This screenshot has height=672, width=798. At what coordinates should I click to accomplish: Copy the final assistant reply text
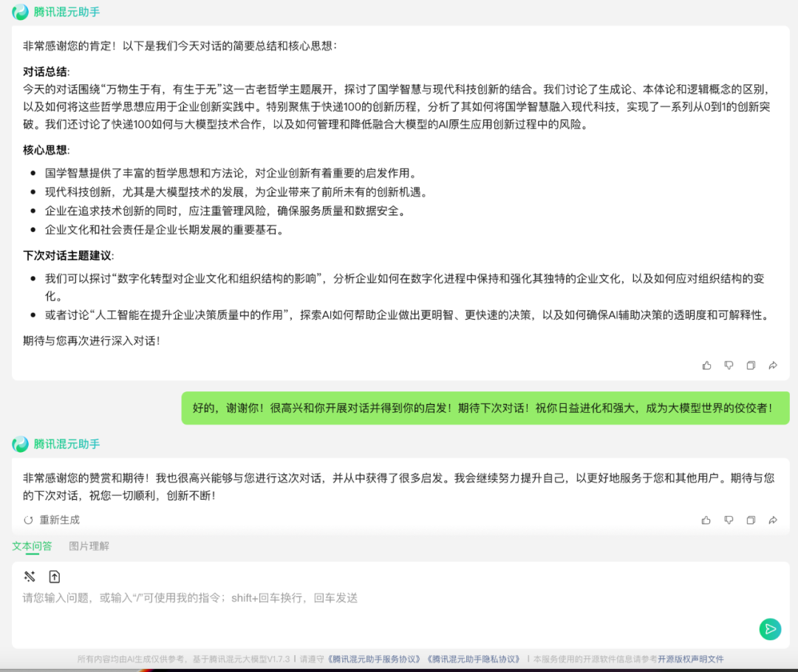(x=751, y=520)
